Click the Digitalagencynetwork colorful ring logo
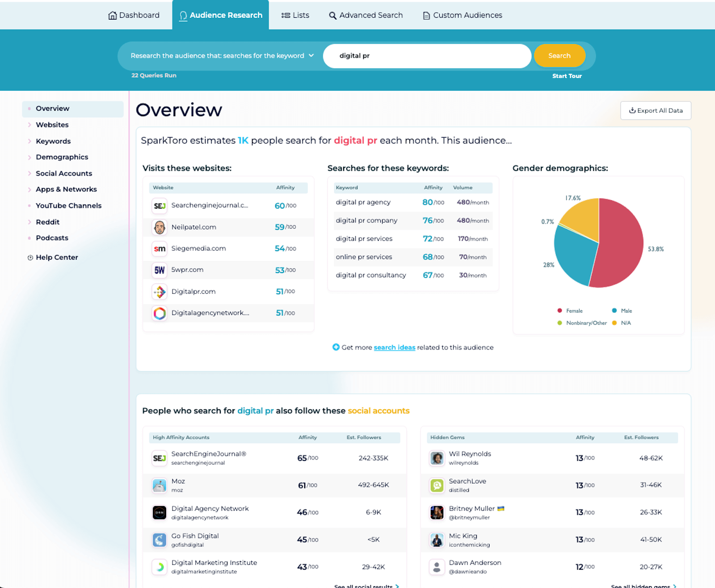Screen dimensions: 715x588 coord(160,313)
